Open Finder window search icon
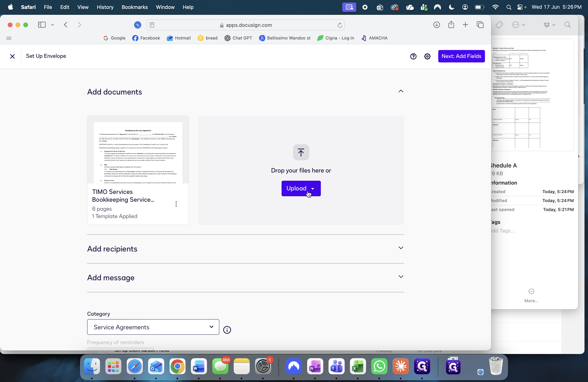 point(568,25)
